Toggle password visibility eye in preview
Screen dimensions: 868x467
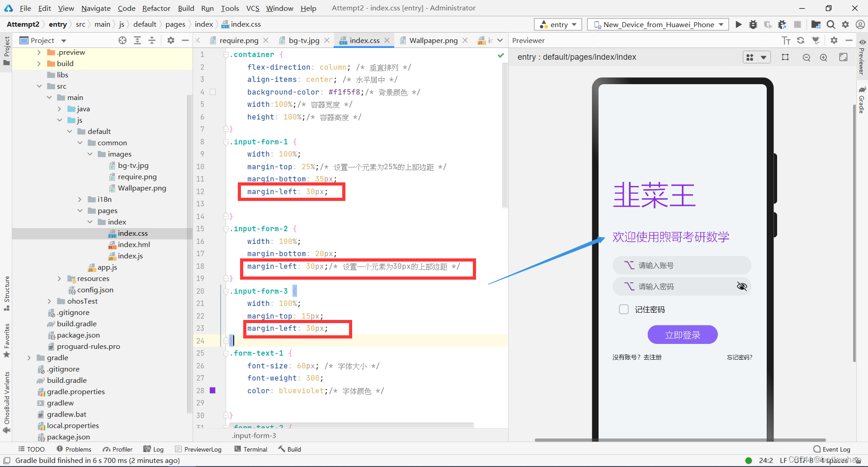[742, 286]
